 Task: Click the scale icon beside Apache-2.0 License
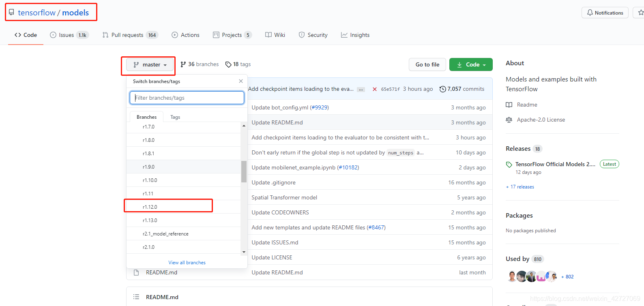[509, 120]
